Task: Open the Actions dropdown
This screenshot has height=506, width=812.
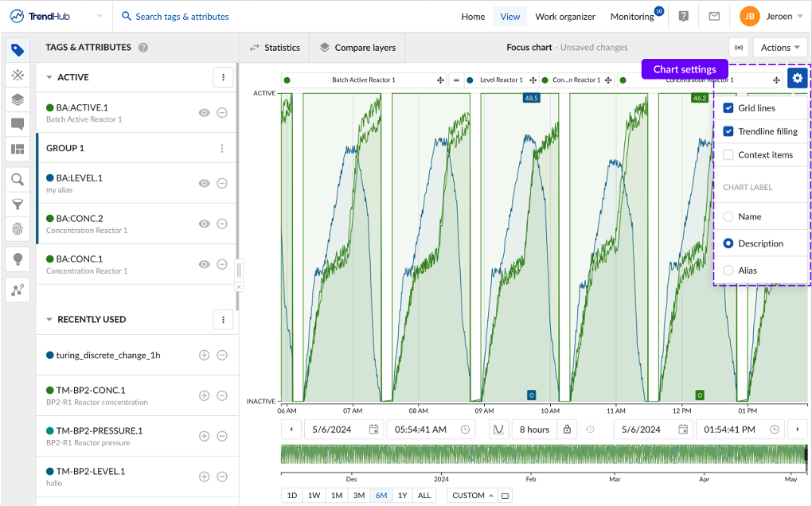Action: click(780, 48)
